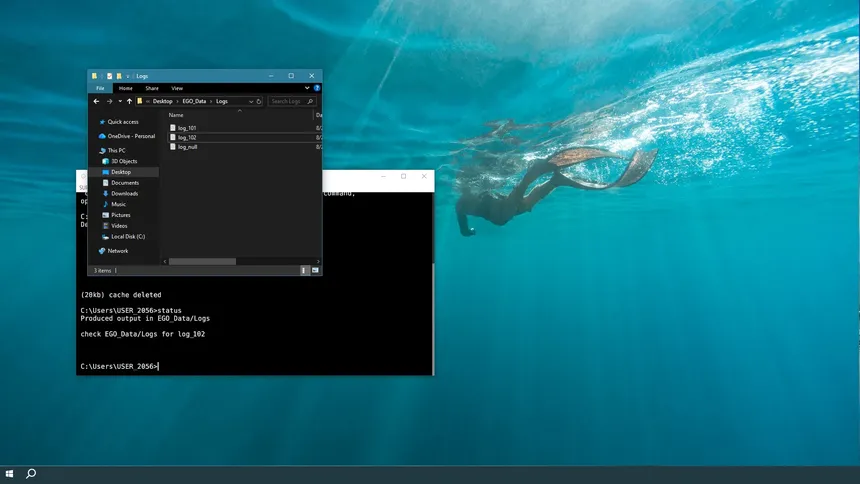Click the scroll right arrow in Explorer
The image size is (860, 484).
pos(318,262)
